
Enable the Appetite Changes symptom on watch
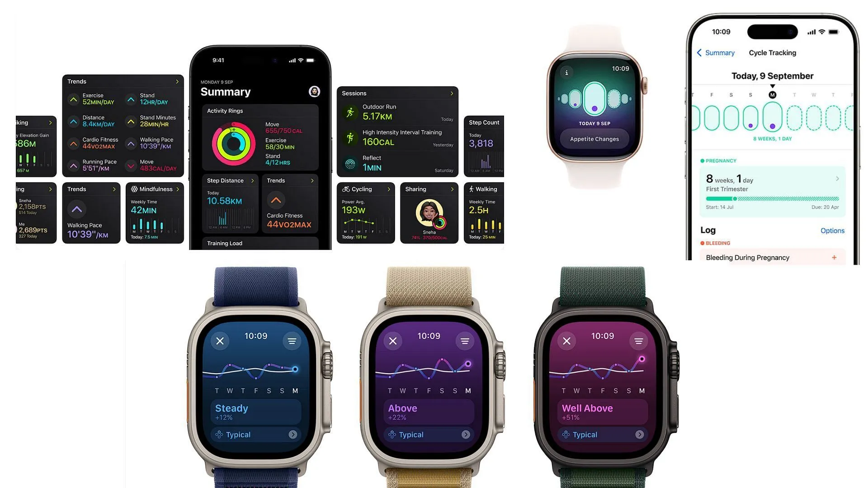click(x=594, y=138)
